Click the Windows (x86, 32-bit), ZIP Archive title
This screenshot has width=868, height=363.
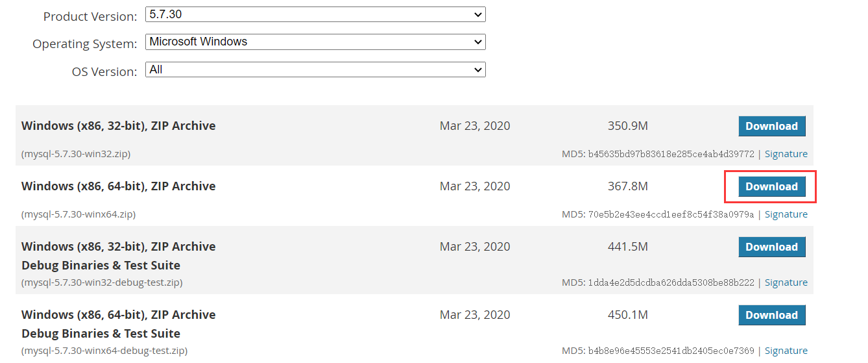119,126
